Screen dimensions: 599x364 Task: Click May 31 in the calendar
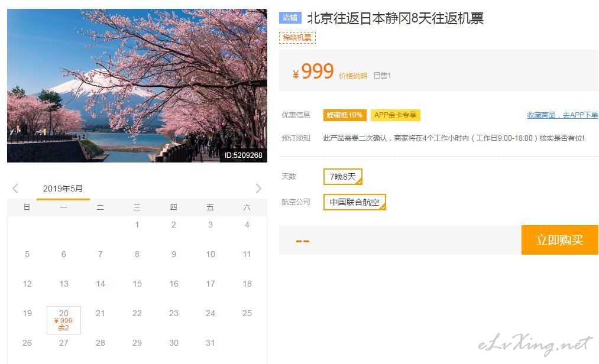tap(211, 343)
